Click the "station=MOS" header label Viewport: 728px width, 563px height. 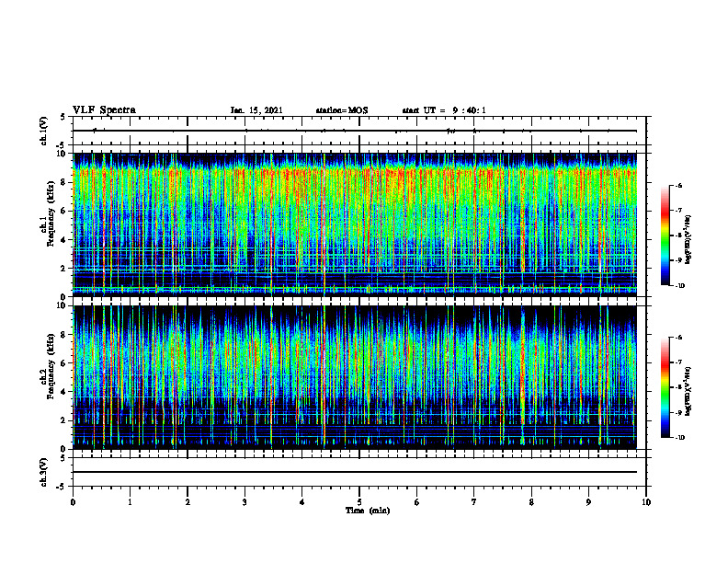(342, 110)
